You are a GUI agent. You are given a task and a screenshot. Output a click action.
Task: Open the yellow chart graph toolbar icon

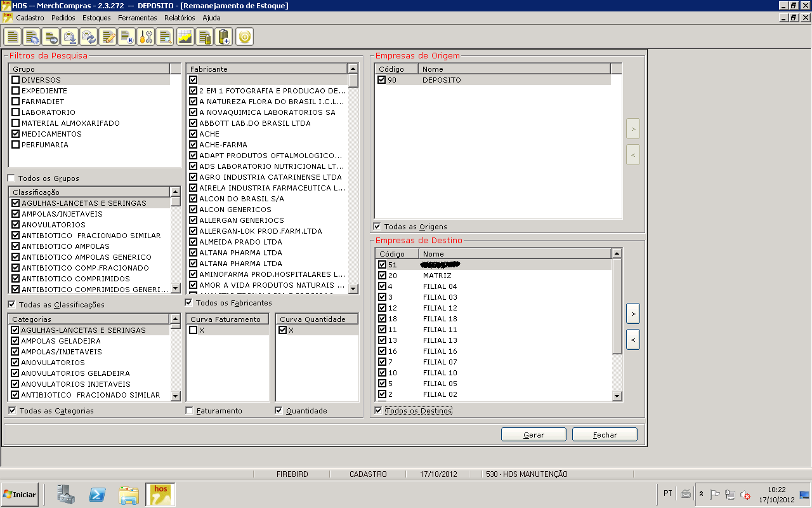tap(185, 37)
